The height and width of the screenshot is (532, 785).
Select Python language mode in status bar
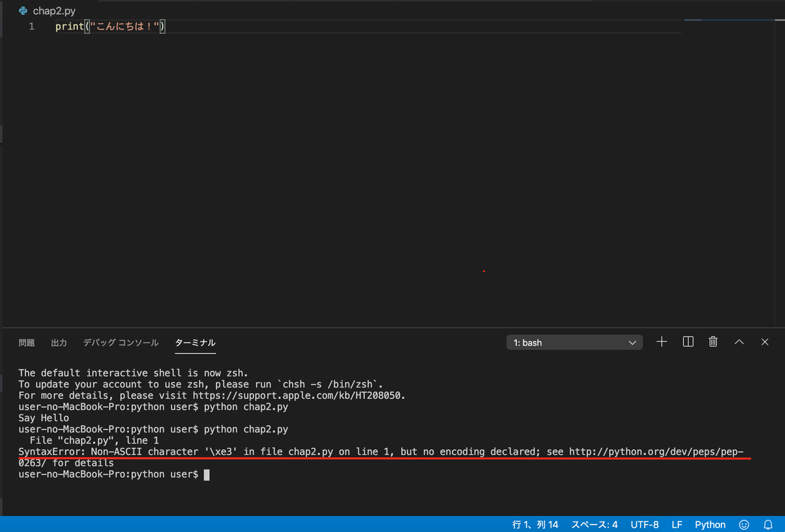point(710,525)
